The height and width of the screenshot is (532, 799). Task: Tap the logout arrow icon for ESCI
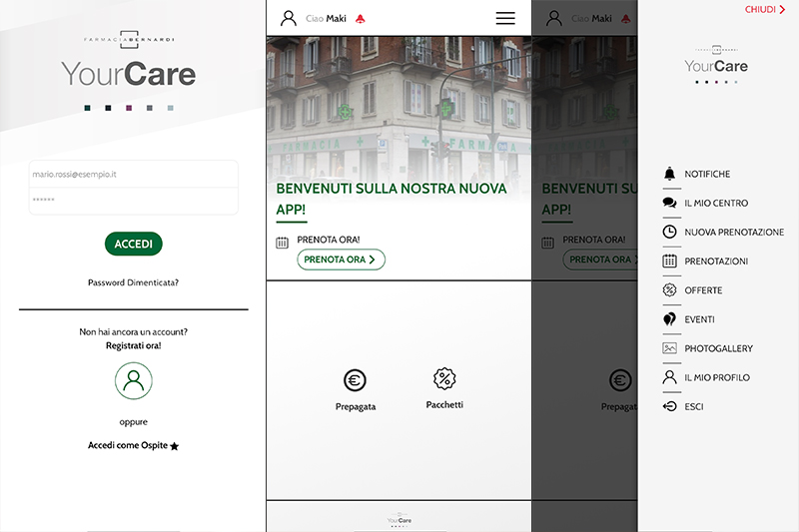coord(669,406)
